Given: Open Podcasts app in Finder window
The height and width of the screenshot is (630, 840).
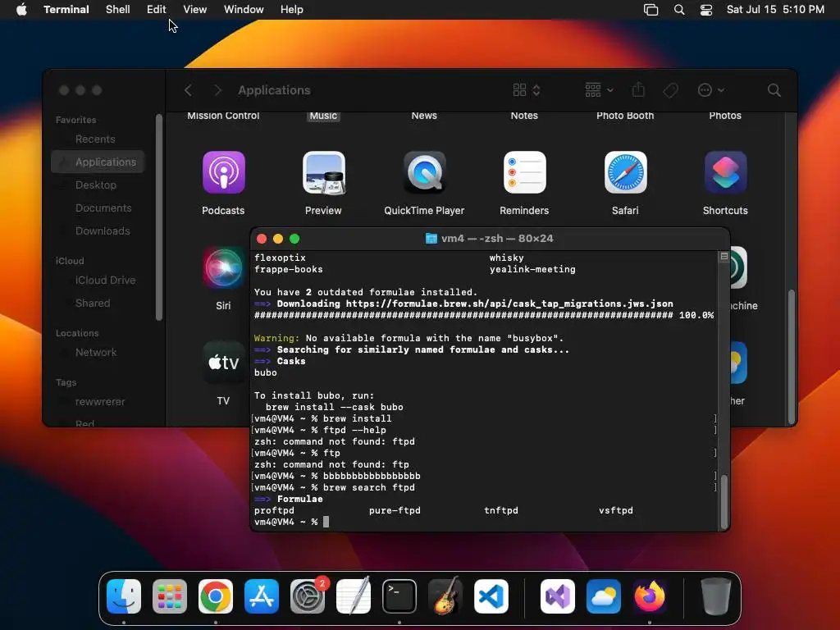Looking at the screenshot, I should [x=223, y=172].
